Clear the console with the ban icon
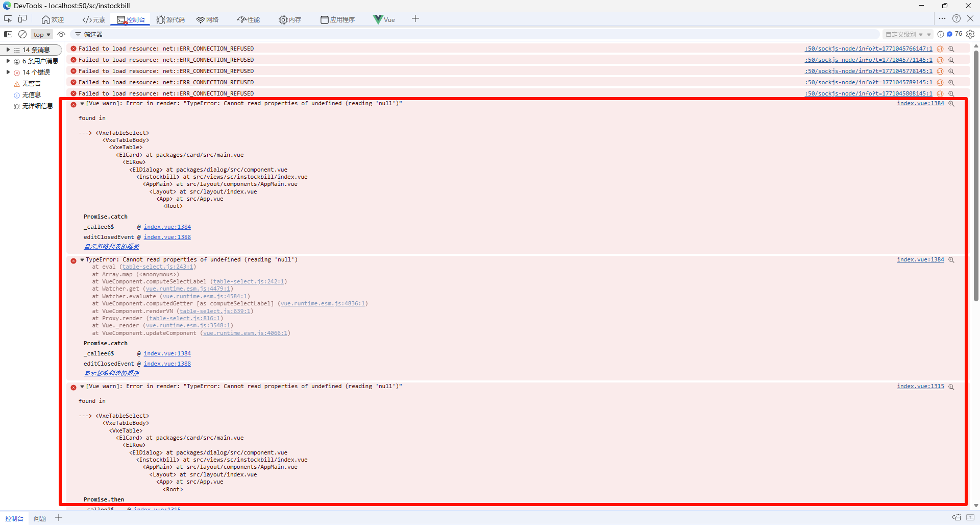 (22, 34)
